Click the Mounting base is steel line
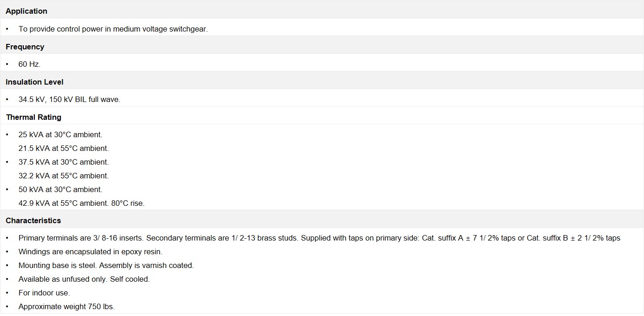Viewport: 644px width, 316px height. [106, 265]
